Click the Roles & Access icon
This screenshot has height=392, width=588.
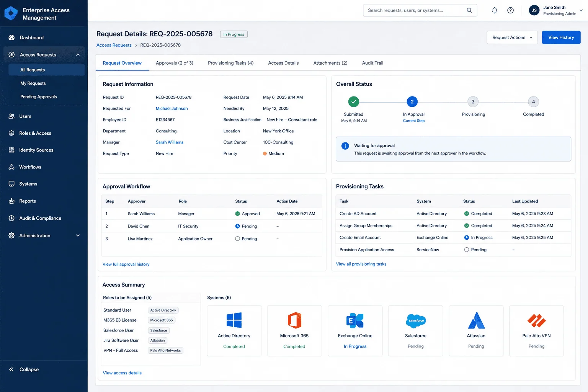click(11, 133)
